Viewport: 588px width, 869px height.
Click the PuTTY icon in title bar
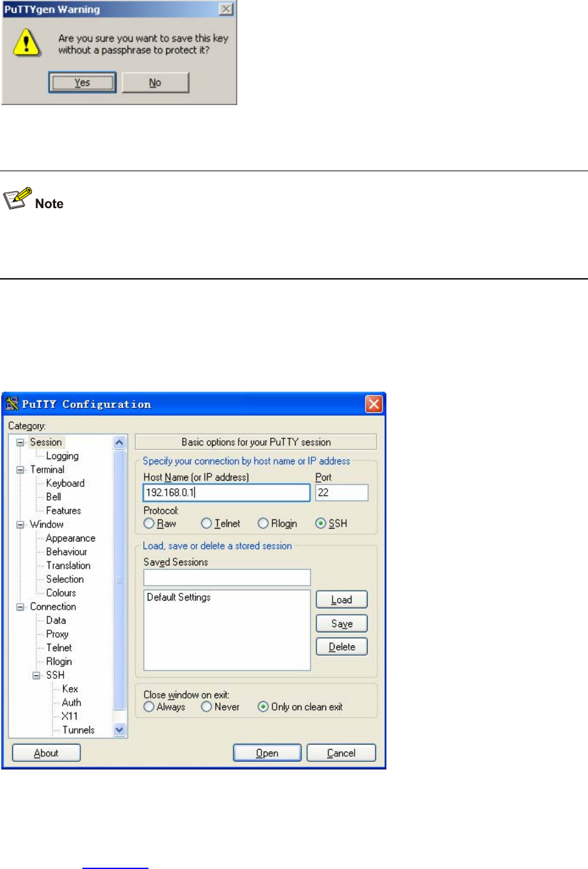[12, 405]
